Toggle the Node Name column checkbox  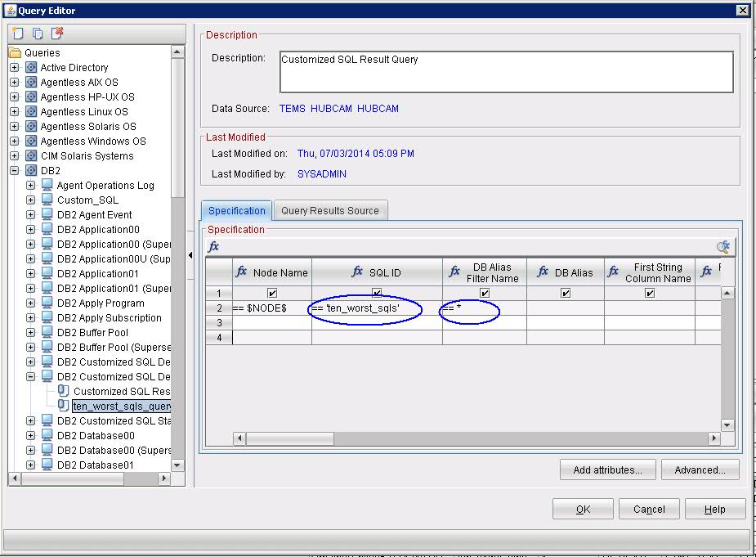tap(272, 293)
